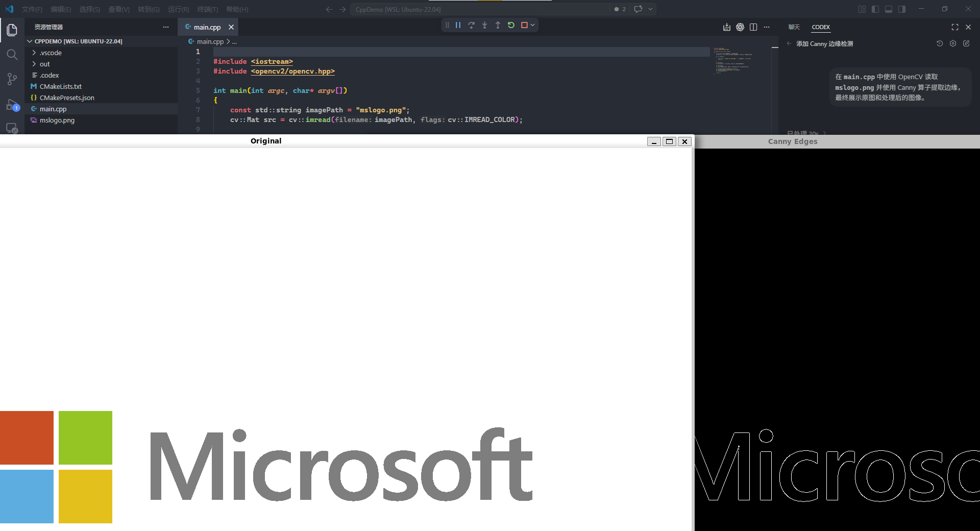980x531 pixels.
Task: Click the debug Step Into icon
Action: pyautogui.click(x=484, y=25)
